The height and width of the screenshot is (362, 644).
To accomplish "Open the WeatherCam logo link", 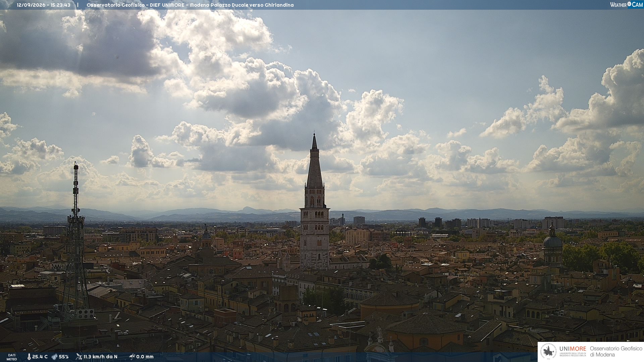I will (626, 5).
